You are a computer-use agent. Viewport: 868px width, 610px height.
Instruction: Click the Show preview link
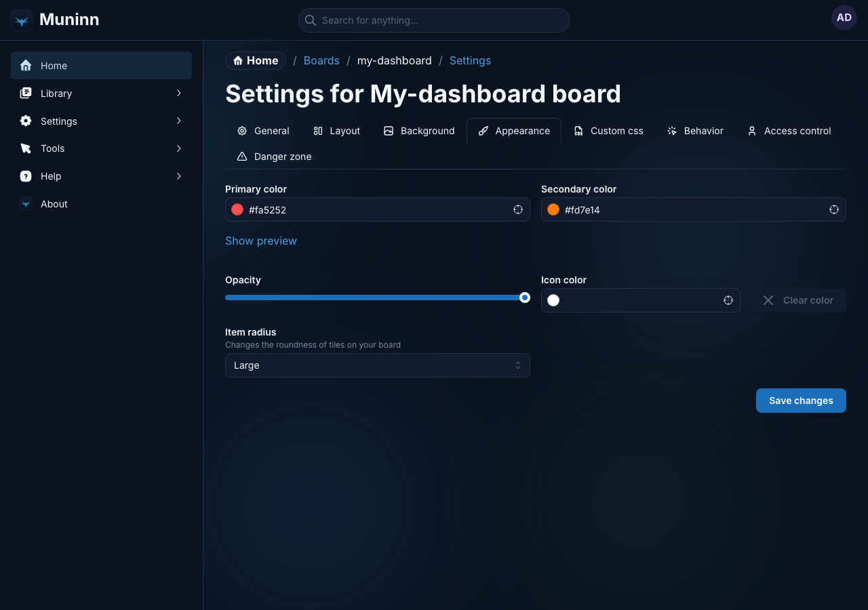pos(261,241)
